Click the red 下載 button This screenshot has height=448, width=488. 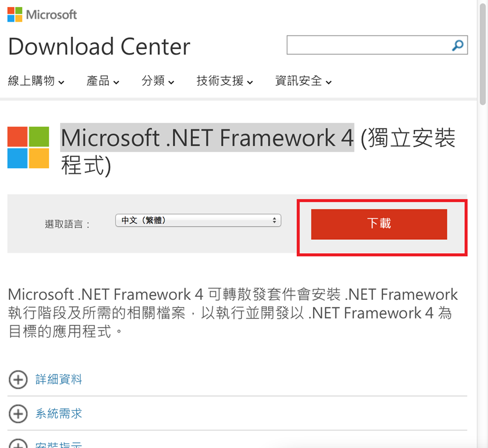(379, 224)
